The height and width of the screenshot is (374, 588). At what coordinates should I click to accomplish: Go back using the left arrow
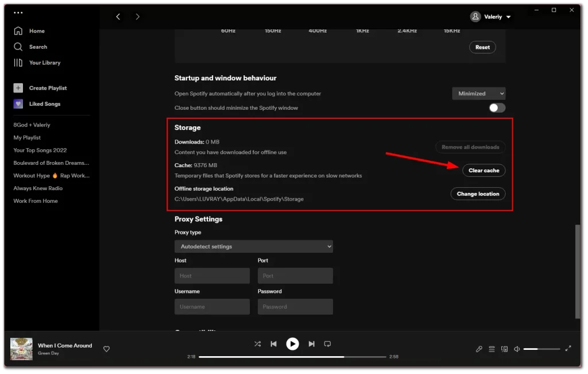(118, 17)
